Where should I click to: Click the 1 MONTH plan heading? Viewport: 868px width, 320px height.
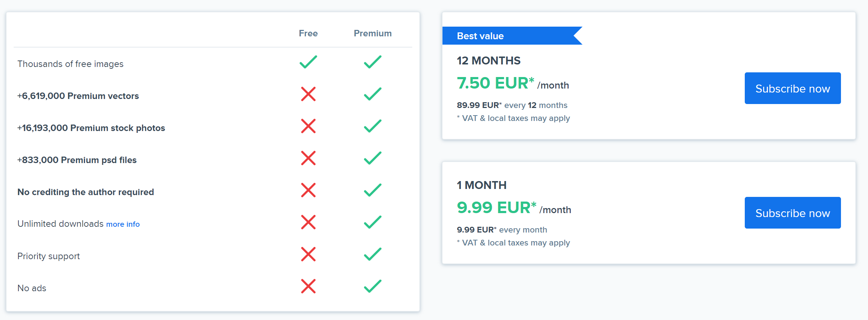click(x=481, y=185)
